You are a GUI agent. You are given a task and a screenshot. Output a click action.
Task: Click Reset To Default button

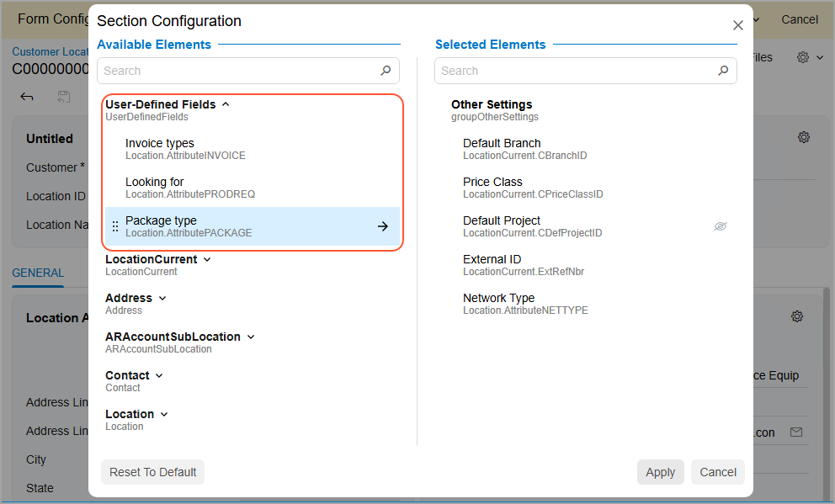tap(153, 472)
